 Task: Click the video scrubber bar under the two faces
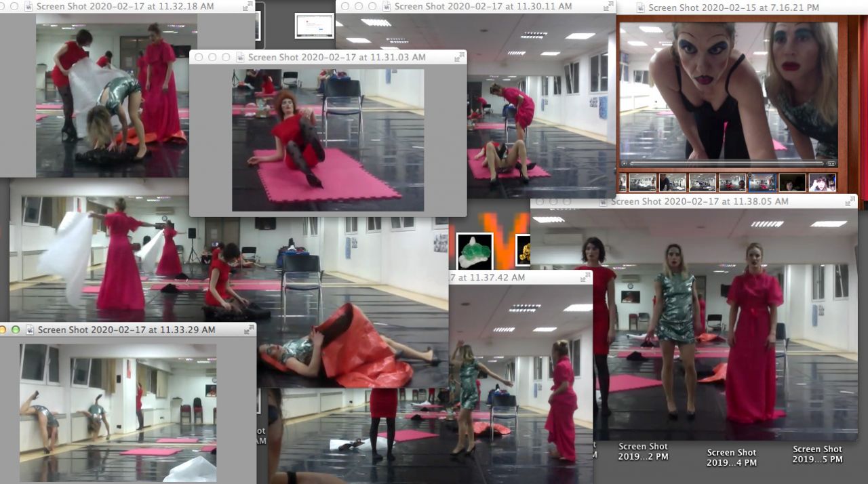coord(726,163)
